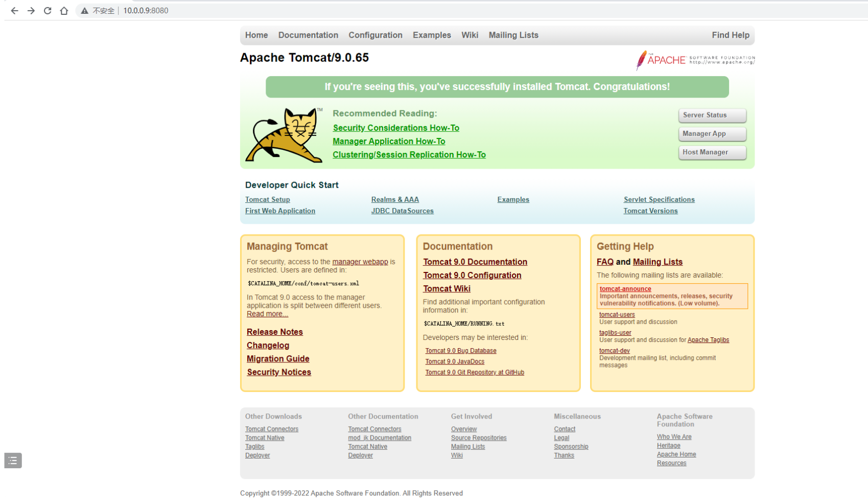Visit the Realms & AAA link
The height and width of the screenshot is (504, 868).
395,199
